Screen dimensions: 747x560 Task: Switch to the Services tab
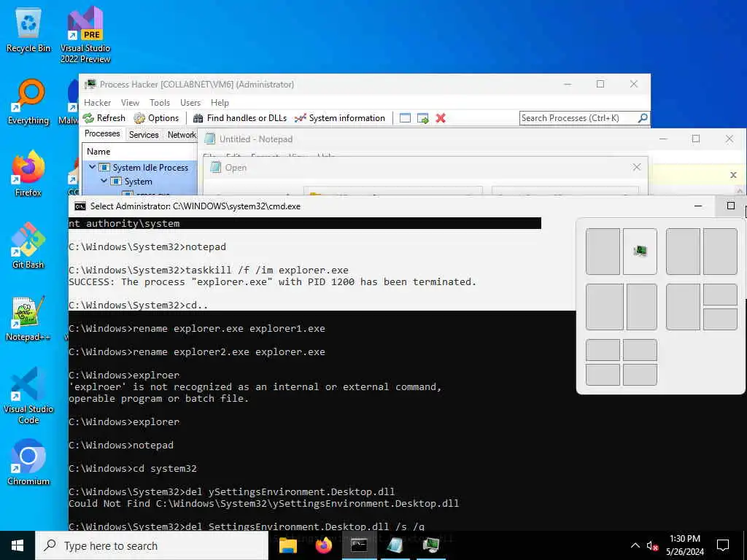pos(144,135)
